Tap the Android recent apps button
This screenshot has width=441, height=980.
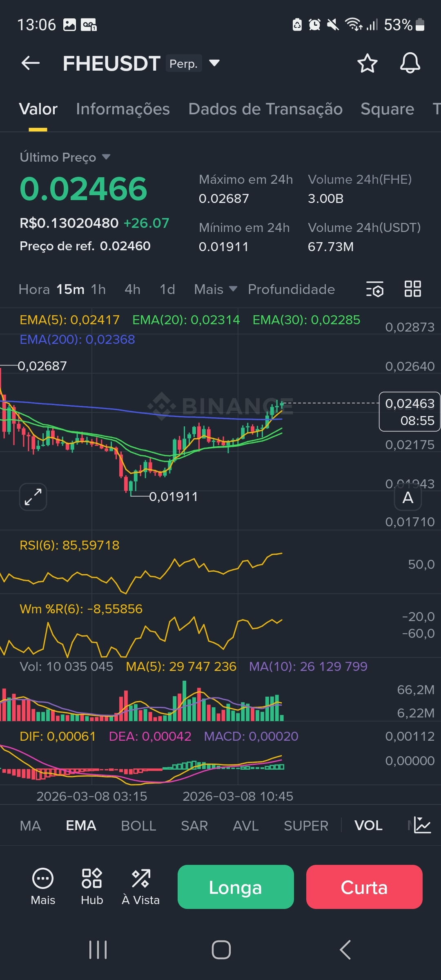click(x=98, y=950)
